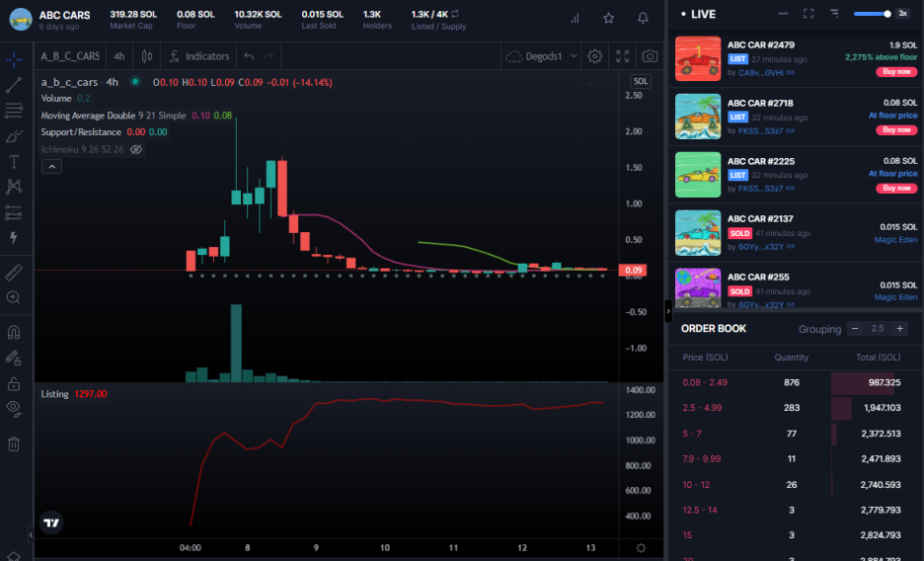Redo the last chart action
The width and height of the screenshot is (924, 561).
point(269,56)
